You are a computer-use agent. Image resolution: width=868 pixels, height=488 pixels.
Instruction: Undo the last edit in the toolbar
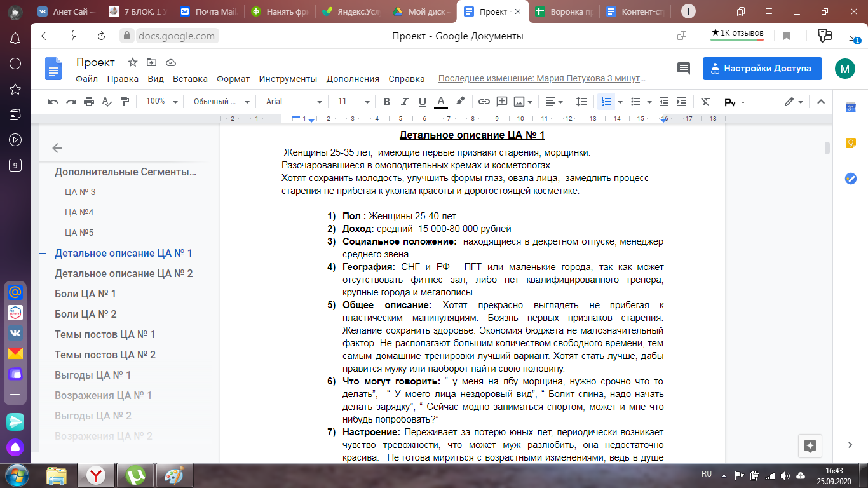(53, 102)
